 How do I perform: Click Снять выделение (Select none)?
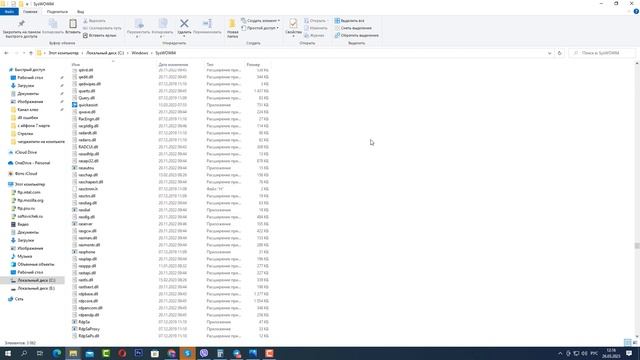(353, 28)
